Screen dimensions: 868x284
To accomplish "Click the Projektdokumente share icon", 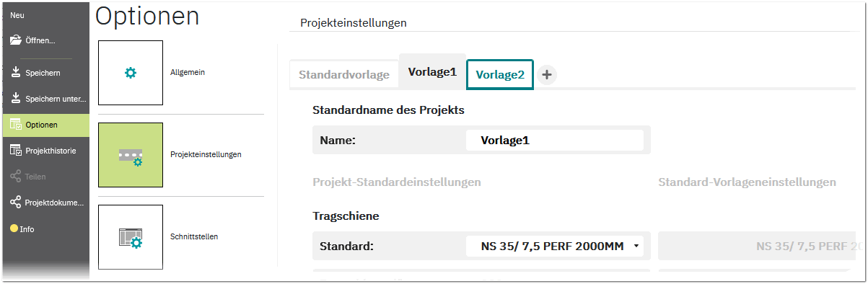I will (x=15, y=203).
